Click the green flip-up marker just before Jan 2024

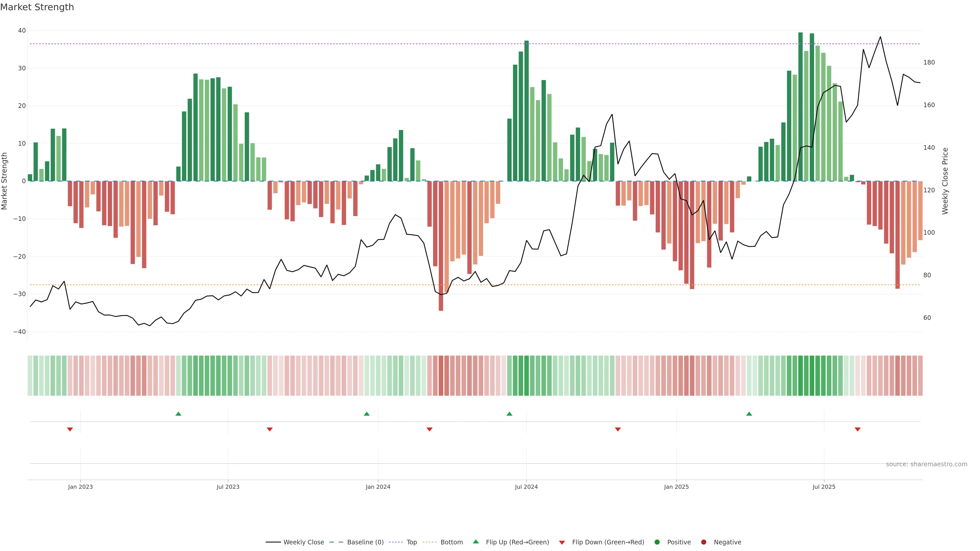pos(367,414)
